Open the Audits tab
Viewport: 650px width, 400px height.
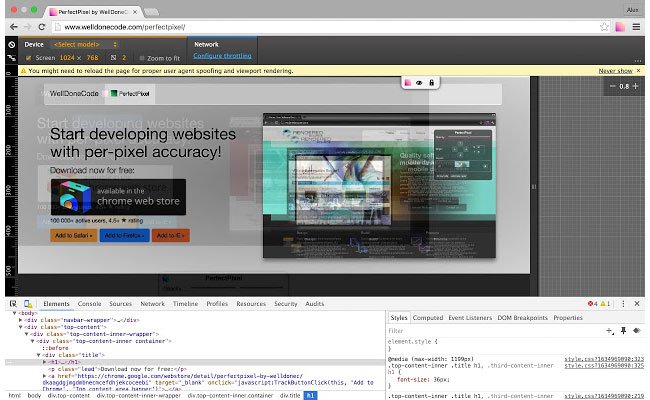click(315, 304)
